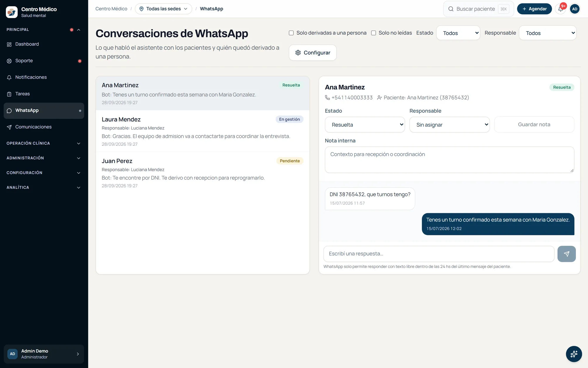Image resolution: width=588 pixels, height=368 pixels.
Task: Click the Notificaciones bell icon in sidebar
Action: pyautogui.click(x=9, y=77)
